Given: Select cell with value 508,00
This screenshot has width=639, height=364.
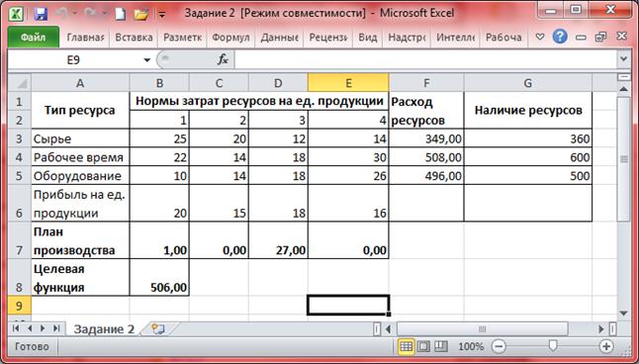Looking at the screenshot, I should click(426, 157).
